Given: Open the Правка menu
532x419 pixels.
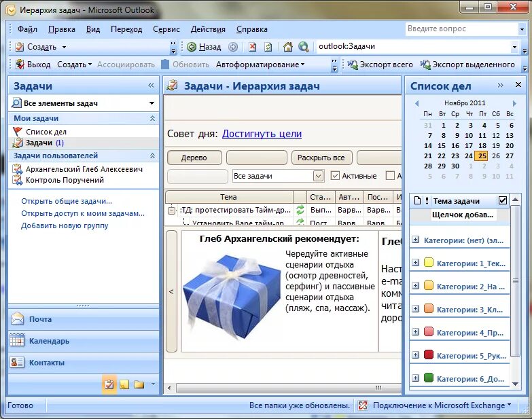Looking at the screenshot, I should [x=62, y=29].
